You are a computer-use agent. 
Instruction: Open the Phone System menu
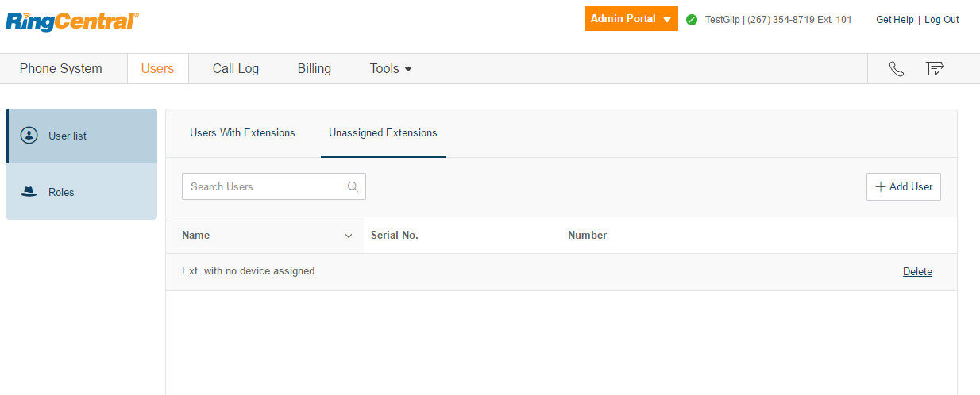tap(61, 69)
